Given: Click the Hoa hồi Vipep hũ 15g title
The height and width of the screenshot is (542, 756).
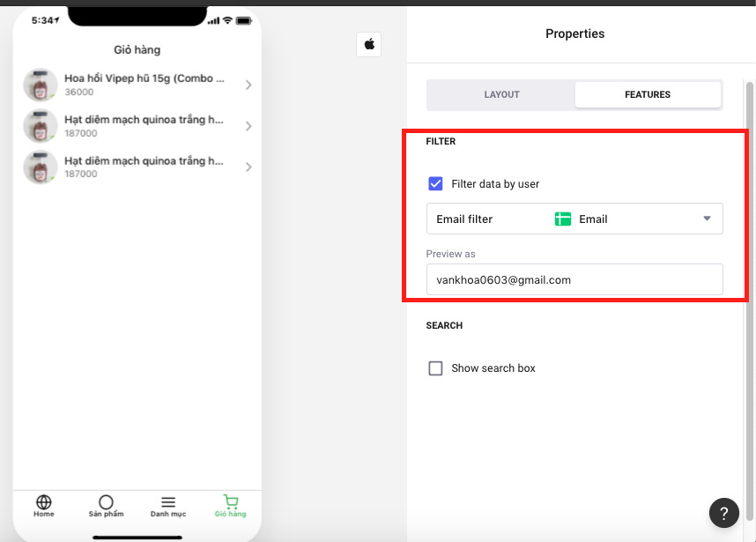Looking at the screenshot, I should (145, 78).
